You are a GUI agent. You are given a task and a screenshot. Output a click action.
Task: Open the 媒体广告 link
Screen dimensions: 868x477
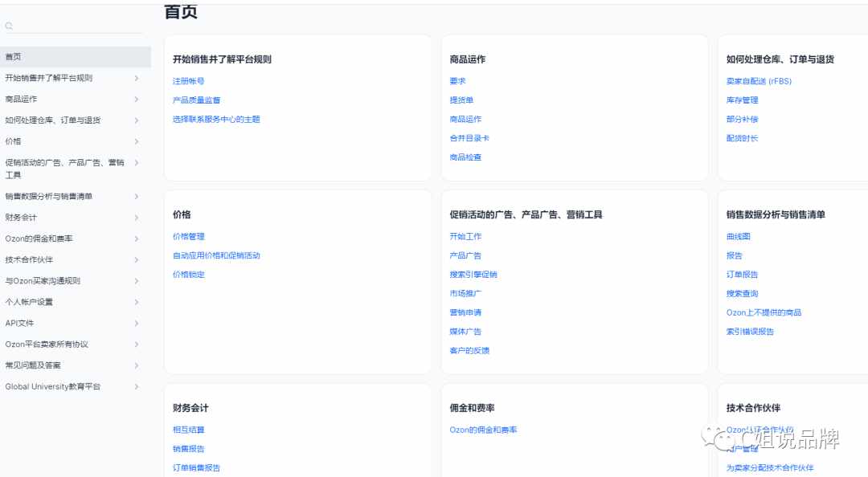(465, 332)
